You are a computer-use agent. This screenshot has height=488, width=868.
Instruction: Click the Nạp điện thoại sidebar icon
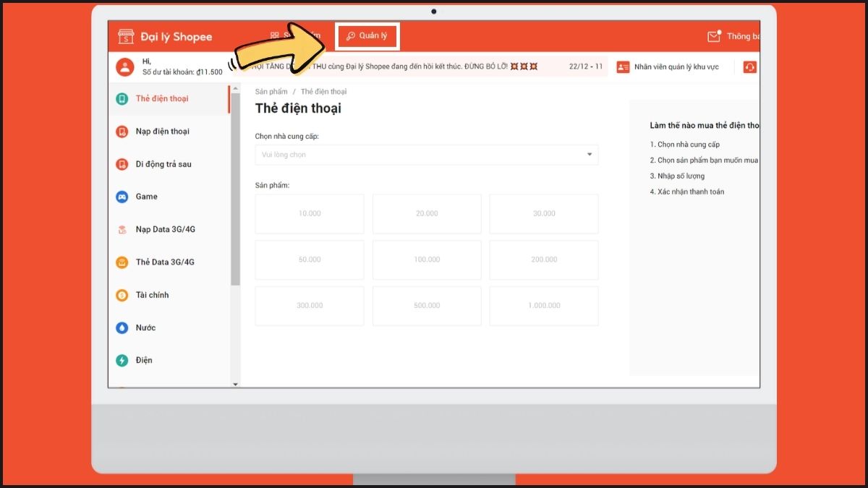pos(122,132)
